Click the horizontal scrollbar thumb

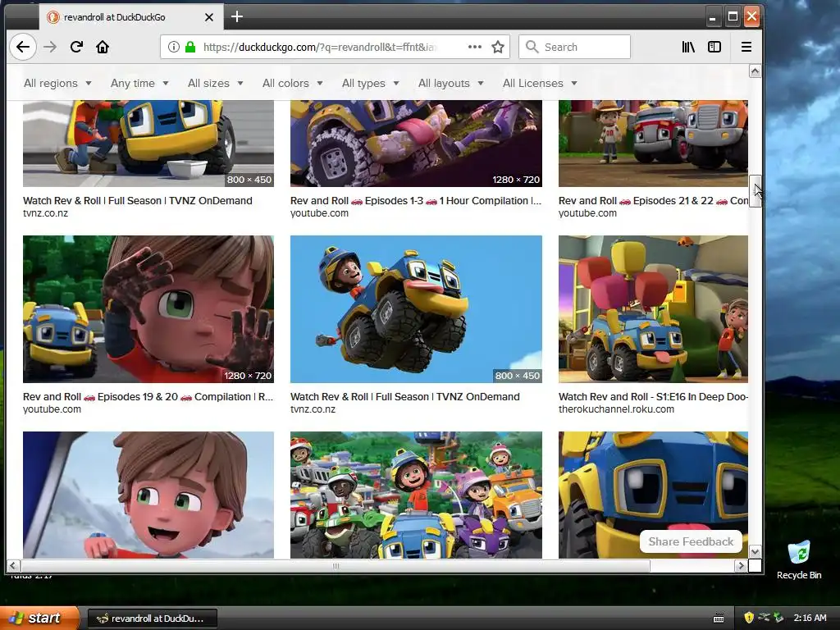tap(336, 565)
